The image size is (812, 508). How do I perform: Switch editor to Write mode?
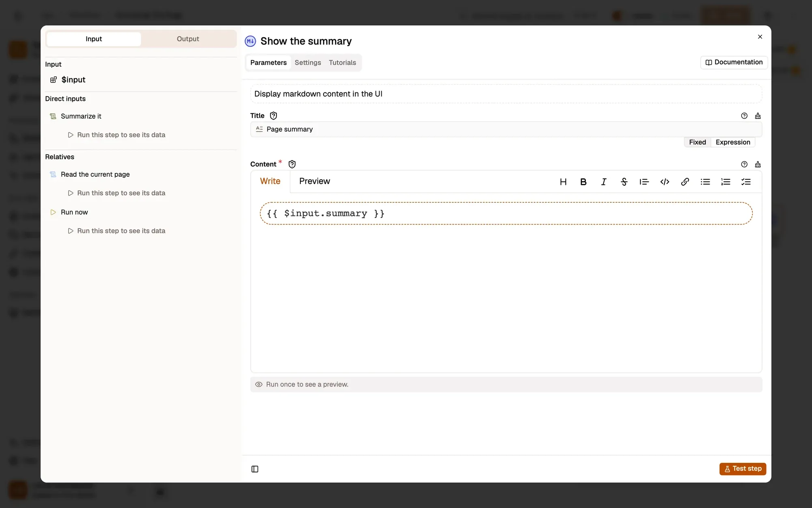(270, 181)
